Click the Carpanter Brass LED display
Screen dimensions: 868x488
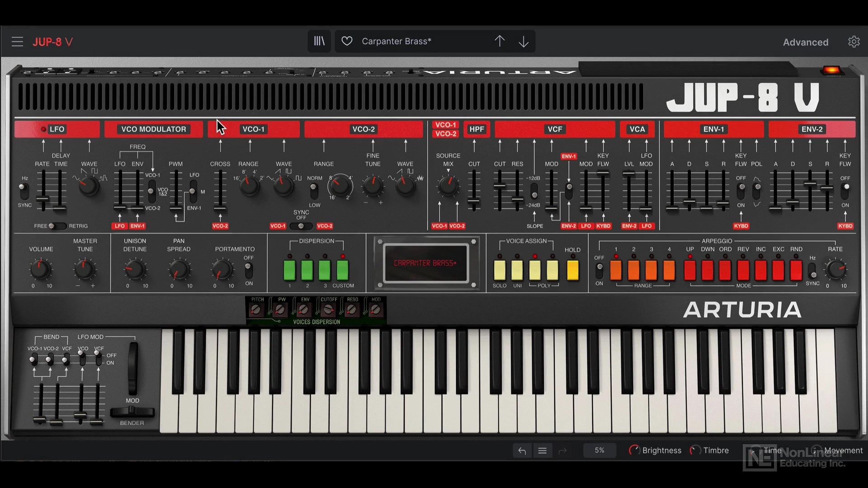(425, 263)
